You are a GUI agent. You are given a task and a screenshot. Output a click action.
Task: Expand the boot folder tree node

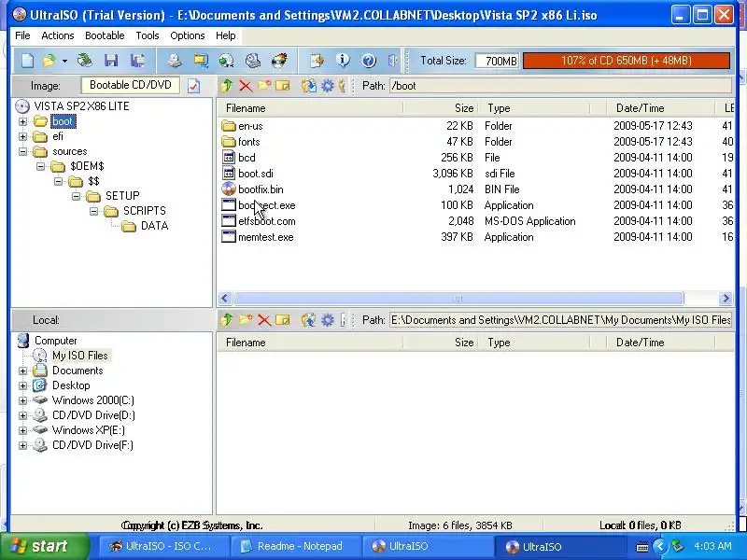pyautogui.click(x=22, y=122)
